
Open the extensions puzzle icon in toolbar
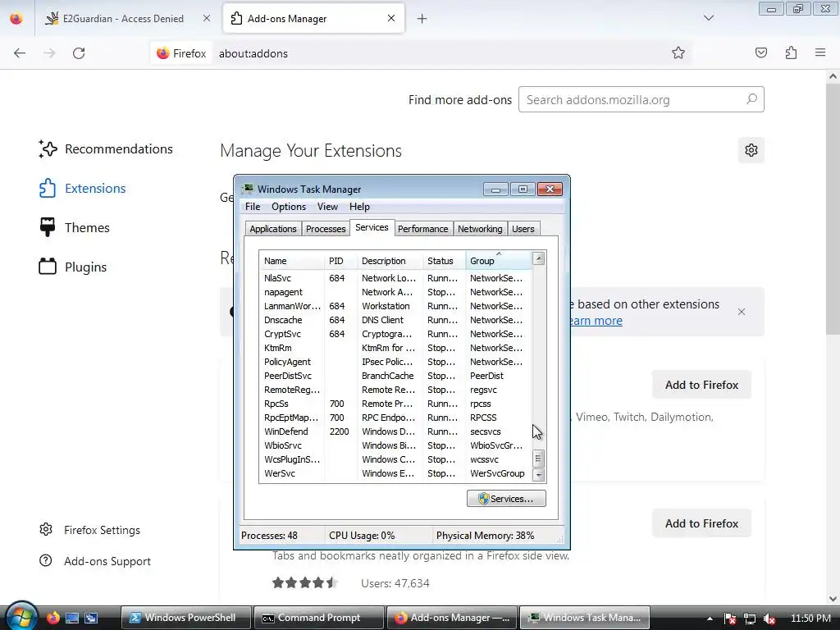pyautogui.click(x=791, y=52)
